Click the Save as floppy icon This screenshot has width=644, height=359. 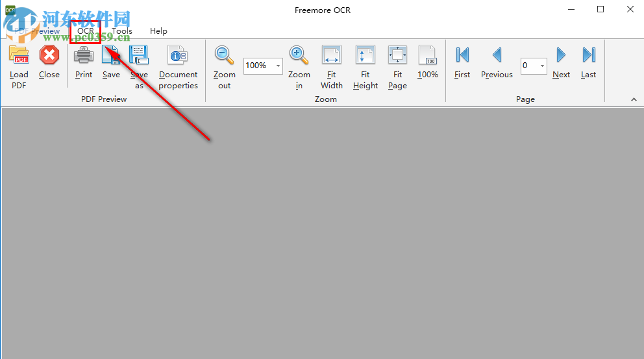tap(139, 55)
